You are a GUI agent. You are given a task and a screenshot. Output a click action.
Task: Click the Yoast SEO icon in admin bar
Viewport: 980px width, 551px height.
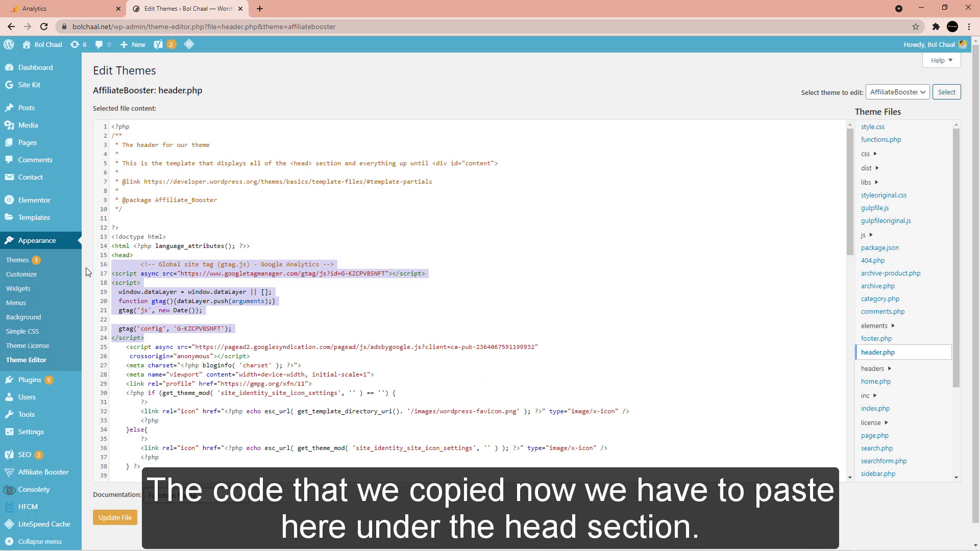(158, 44)
